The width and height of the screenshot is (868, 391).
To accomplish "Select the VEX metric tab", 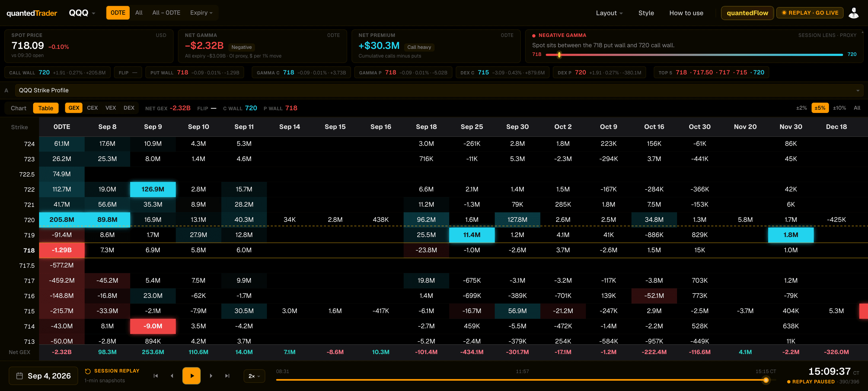I will [x=110, y=108].
